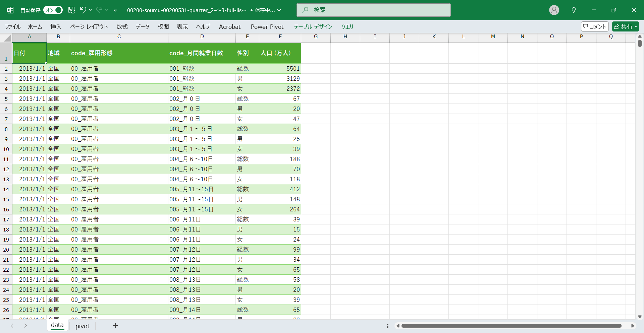Click in the 検索 search box
Viewport: 644px width, 333px height.
point(373,10)
